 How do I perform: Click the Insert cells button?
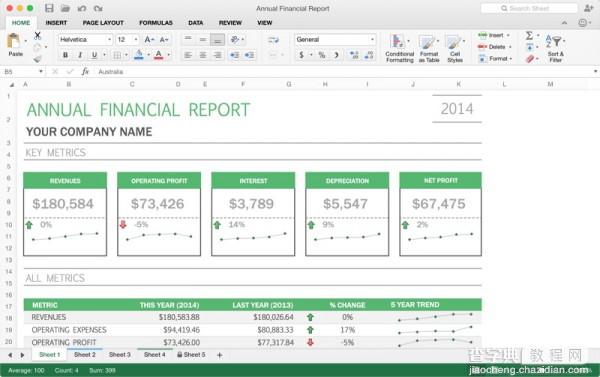[494, 35]
